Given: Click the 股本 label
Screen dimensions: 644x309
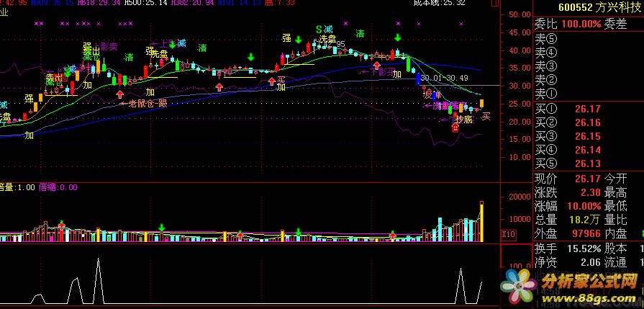Looking at the screenshot, I should tap(616, 248).
